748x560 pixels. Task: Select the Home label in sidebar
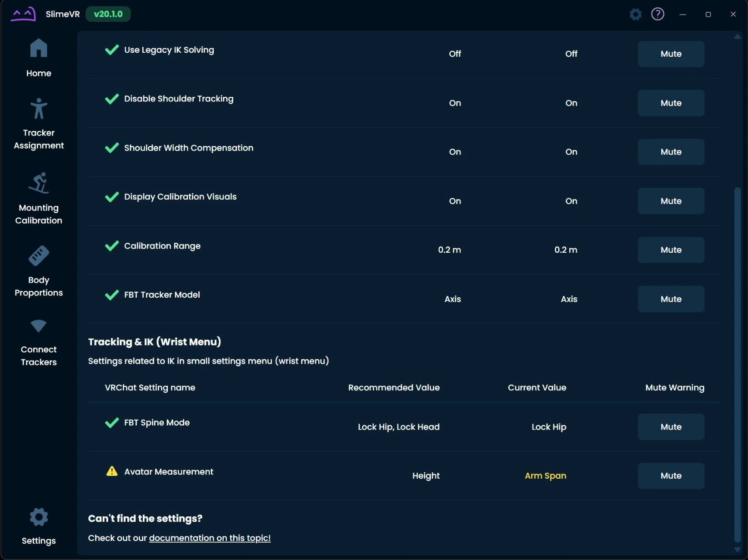coord(39,73)
